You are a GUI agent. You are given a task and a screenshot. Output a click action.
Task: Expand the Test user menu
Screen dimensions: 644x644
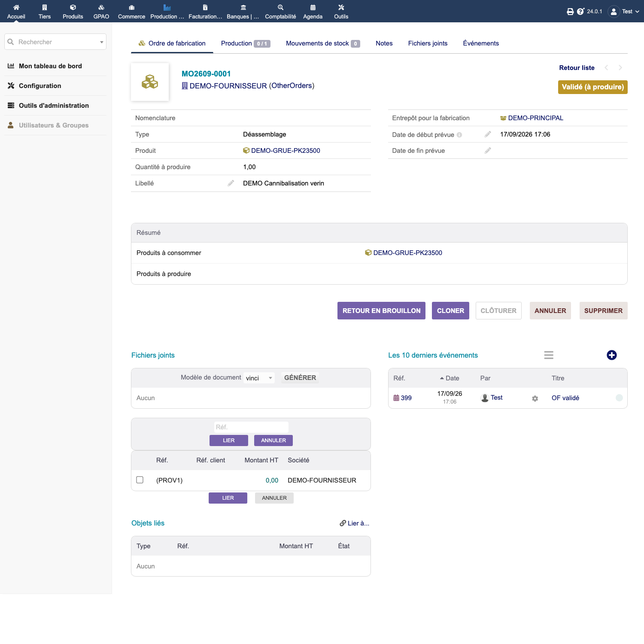click(624, 12)
